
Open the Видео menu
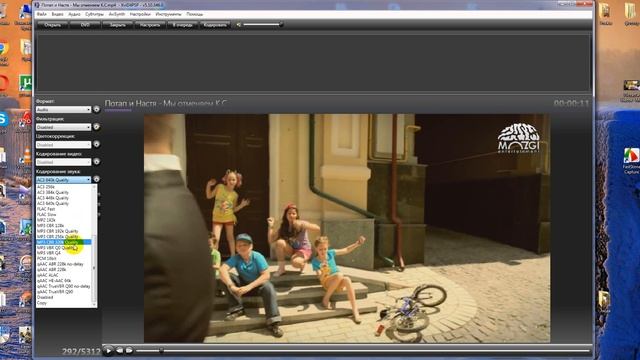(57, 14)
